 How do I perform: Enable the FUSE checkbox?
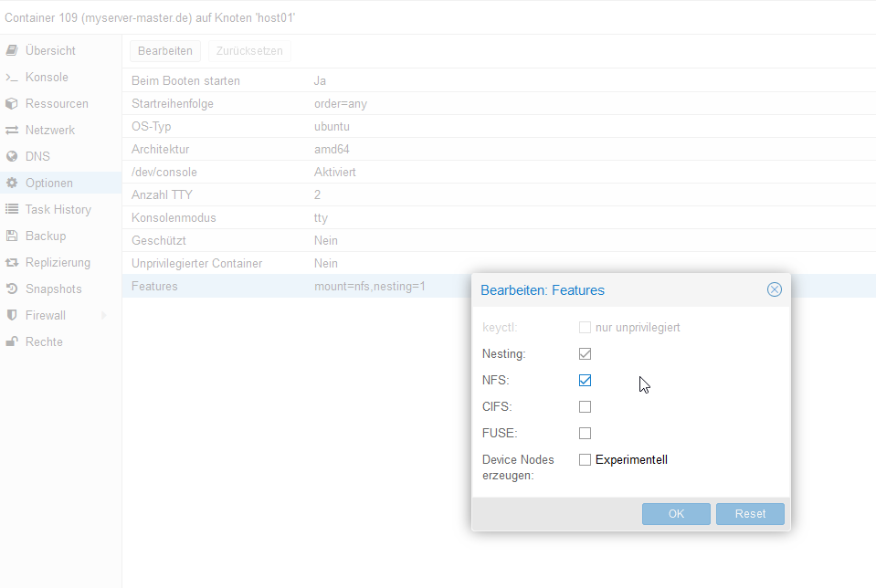pos(585,434)
